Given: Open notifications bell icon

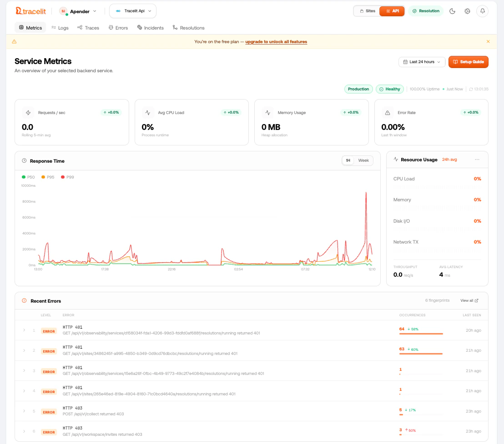Looking at the screenshot, I should (x=483, y=11).
